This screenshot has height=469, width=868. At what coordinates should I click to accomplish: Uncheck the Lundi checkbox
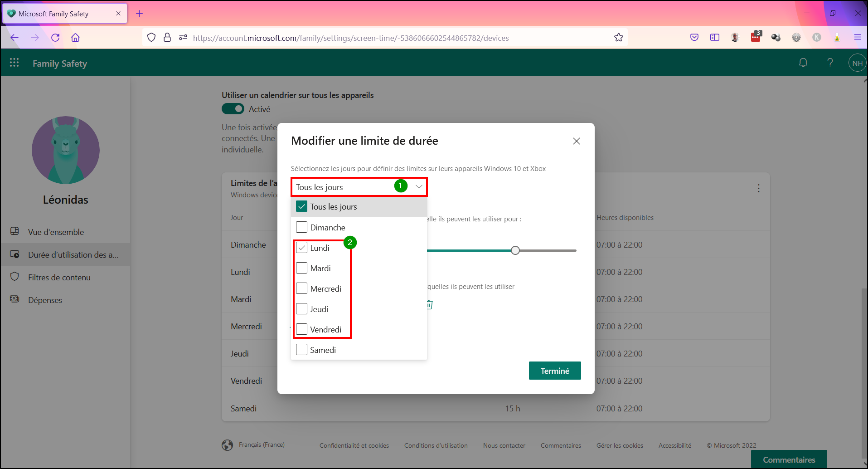(x=301, y=248)
